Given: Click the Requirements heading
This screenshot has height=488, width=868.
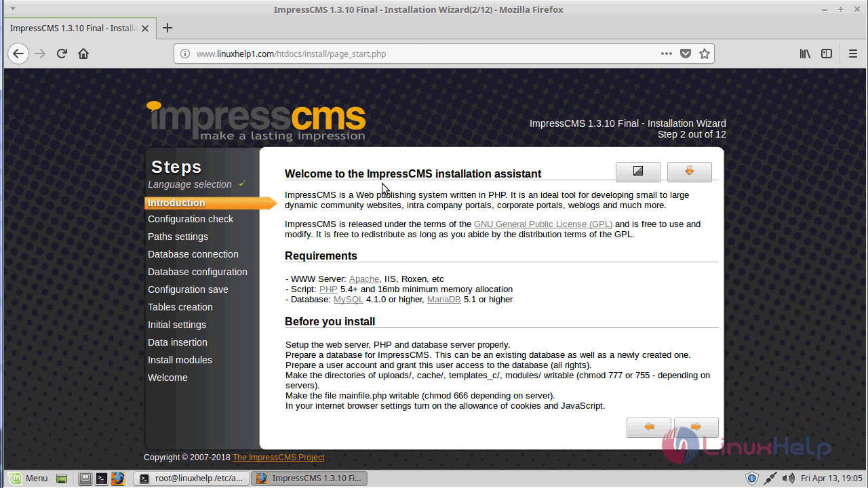Looking at the screenshot, I should click(321, 256).
